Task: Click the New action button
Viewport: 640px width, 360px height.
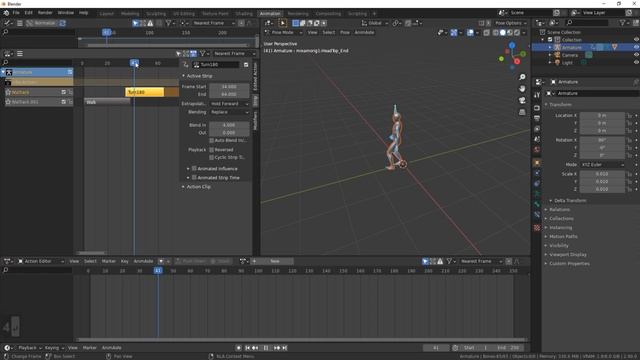Action: pos(275,261)
